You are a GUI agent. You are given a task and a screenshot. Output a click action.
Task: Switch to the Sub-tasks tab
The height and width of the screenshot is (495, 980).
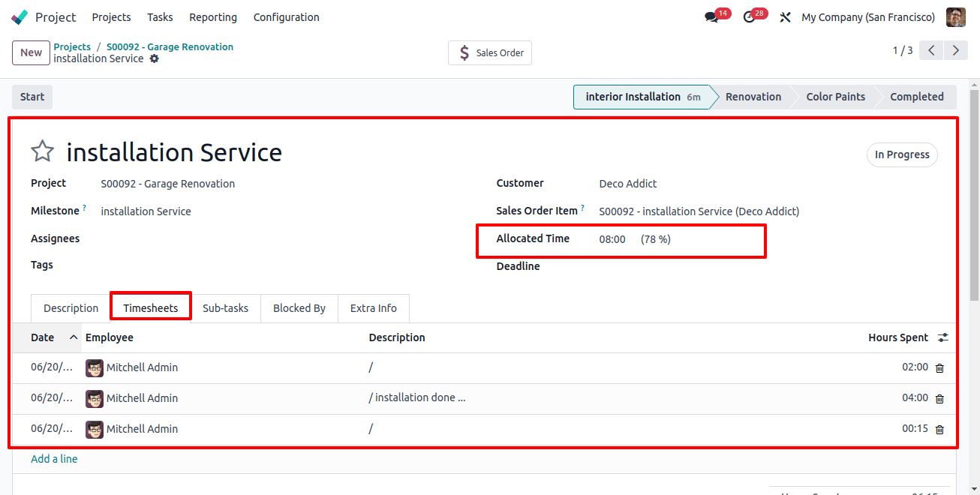tap(225, 308)
